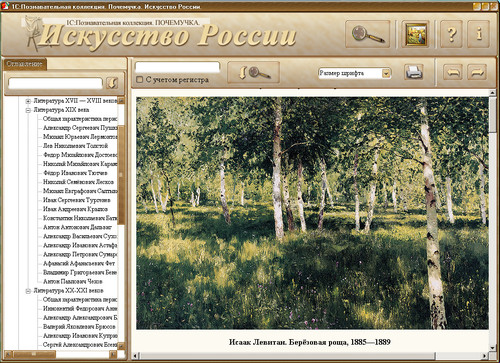Open 'Александр Александрович Блок' entry
This screenshot has width=500, height=363.
[x=80, y=317]
